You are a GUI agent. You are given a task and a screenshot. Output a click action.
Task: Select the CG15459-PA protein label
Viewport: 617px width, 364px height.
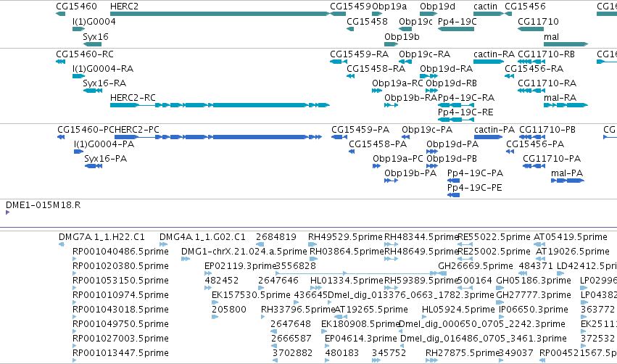pyautogui.click(x=360, y=130)
